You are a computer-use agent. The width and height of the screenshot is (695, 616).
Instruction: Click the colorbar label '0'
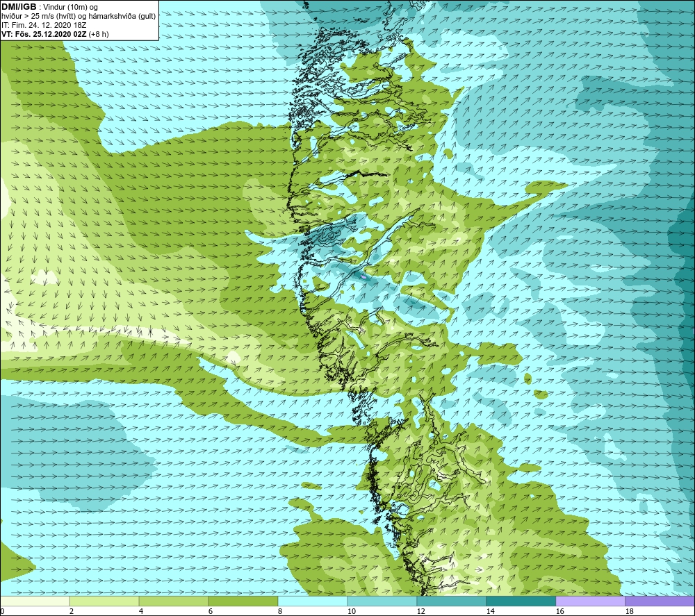point(2,612)
